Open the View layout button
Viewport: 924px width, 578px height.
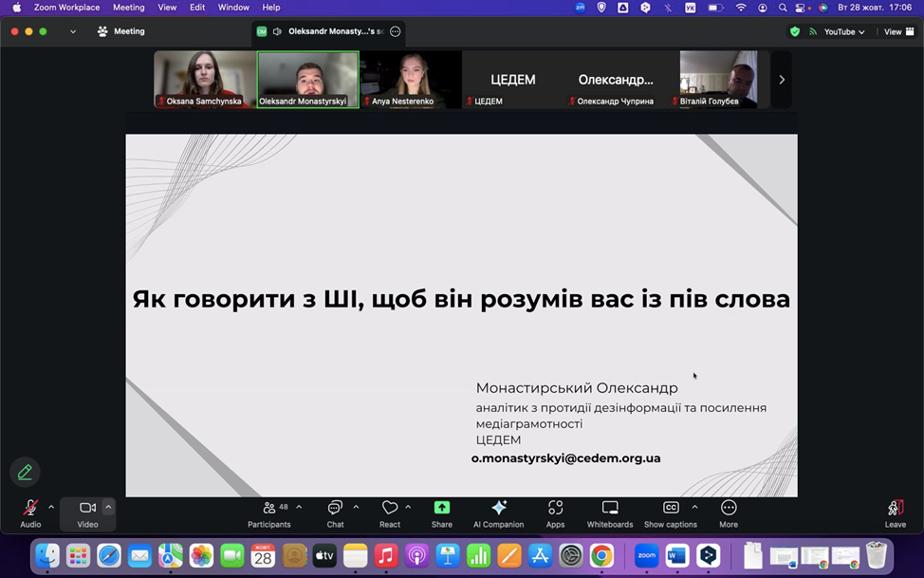[898, 31]
